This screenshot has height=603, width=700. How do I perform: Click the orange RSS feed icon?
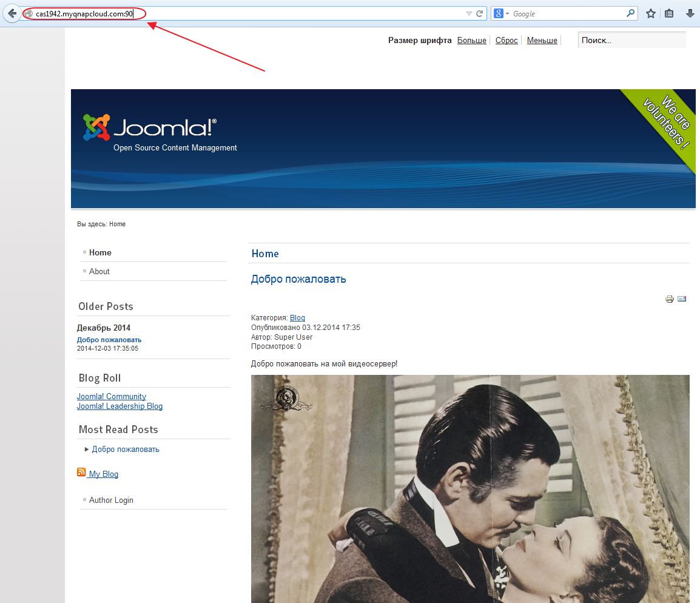click(x=81, y=472)
